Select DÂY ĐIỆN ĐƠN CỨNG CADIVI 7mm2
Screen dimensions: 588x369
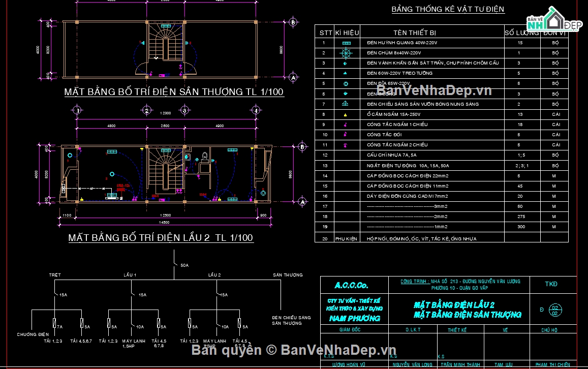pos(407,196)
